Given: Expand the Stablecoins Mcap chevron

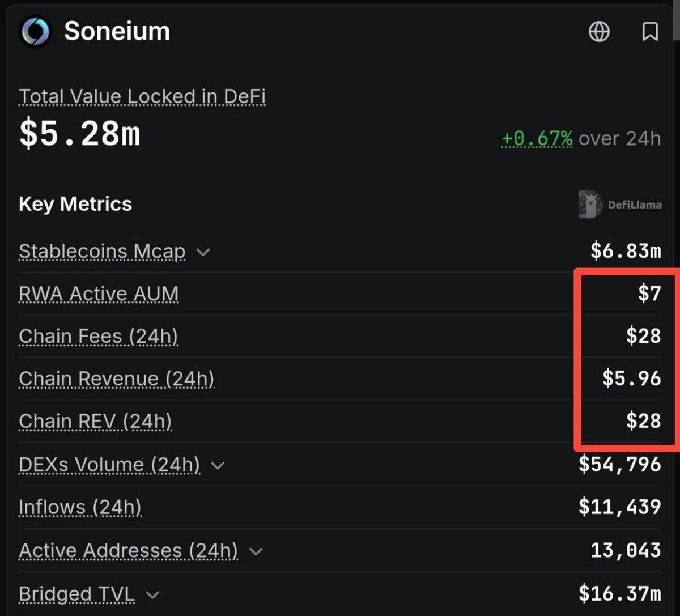Looking at the screenshot, I should pyautogui.click(x=203, y=252).
